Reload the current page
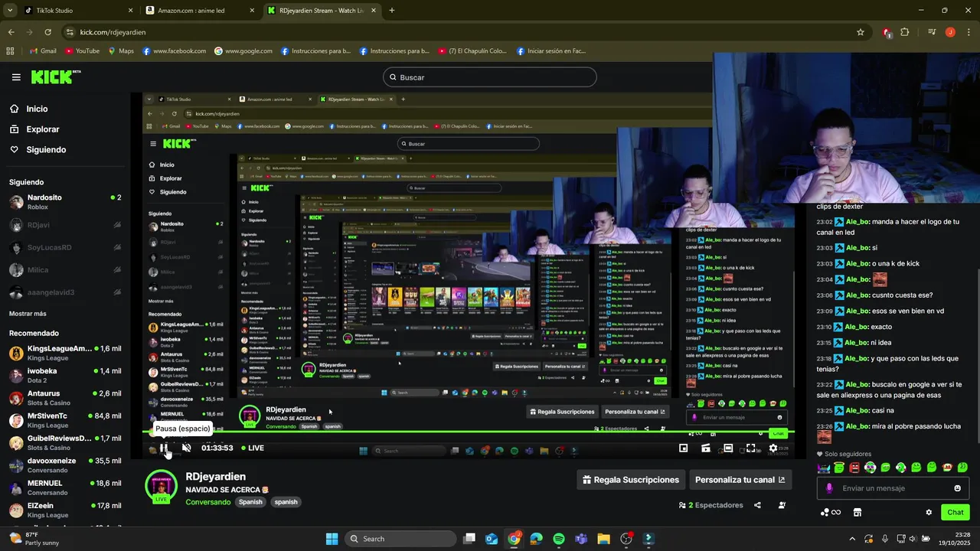The width and height of the screenshot is (980, 551). click(47, 32)
